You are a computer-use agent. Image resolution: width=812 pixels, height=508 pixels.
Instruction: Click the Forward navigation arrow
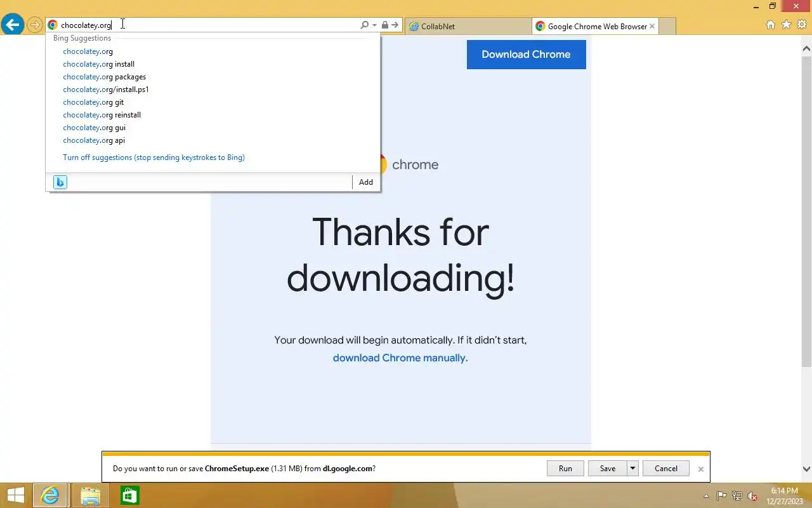[x=34, y=25]
